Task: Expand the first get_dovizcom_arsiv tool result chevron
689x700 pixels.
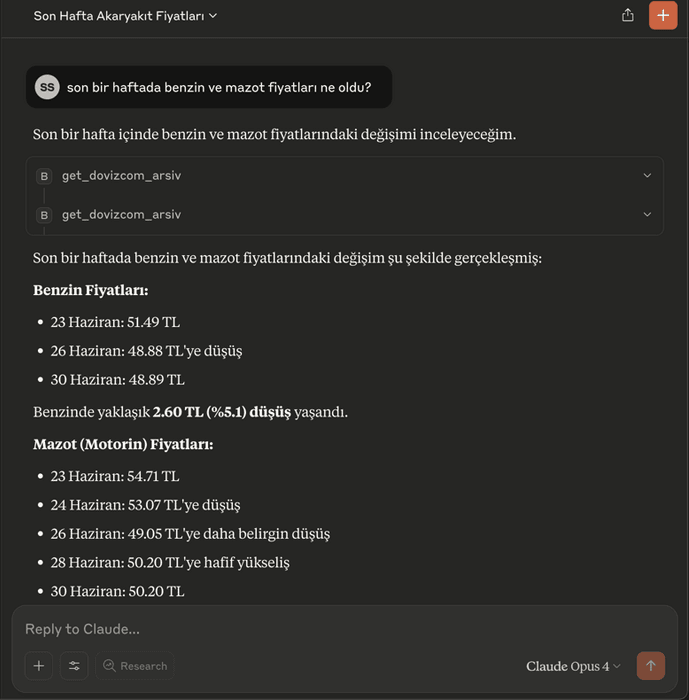Action: click(647, 175)
